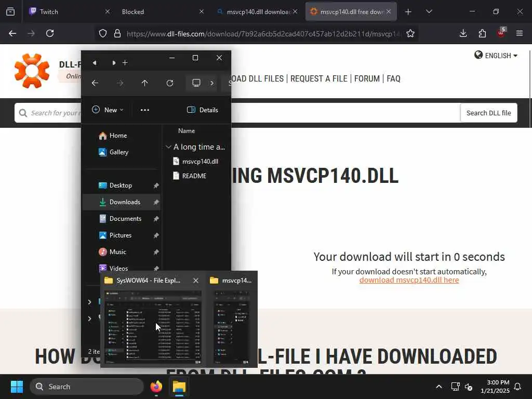Viewport: 532px width, 399px height.
Task: Close the SysWOW64 preview window
Action: coord(196,281)
